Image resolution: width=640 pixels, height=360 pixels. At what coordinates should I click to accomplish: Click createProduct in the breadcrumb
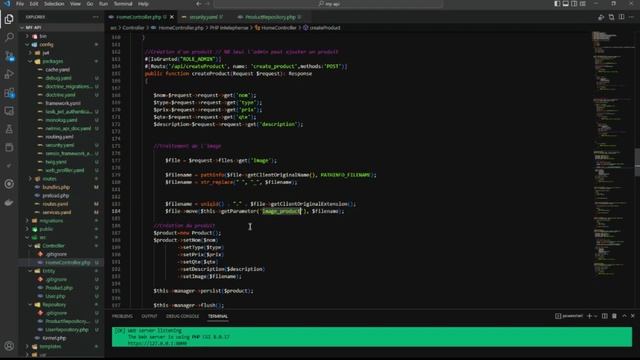[325, 28]
